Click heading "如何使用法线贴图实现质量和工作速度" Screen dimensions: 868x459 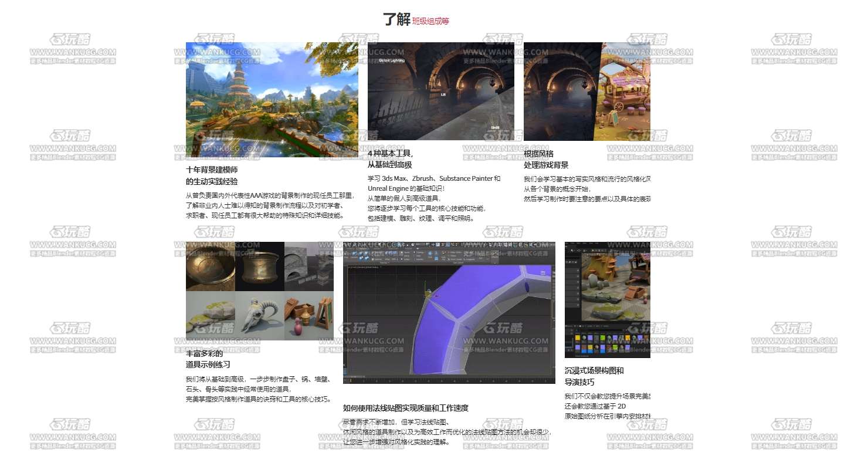(406, 408)
